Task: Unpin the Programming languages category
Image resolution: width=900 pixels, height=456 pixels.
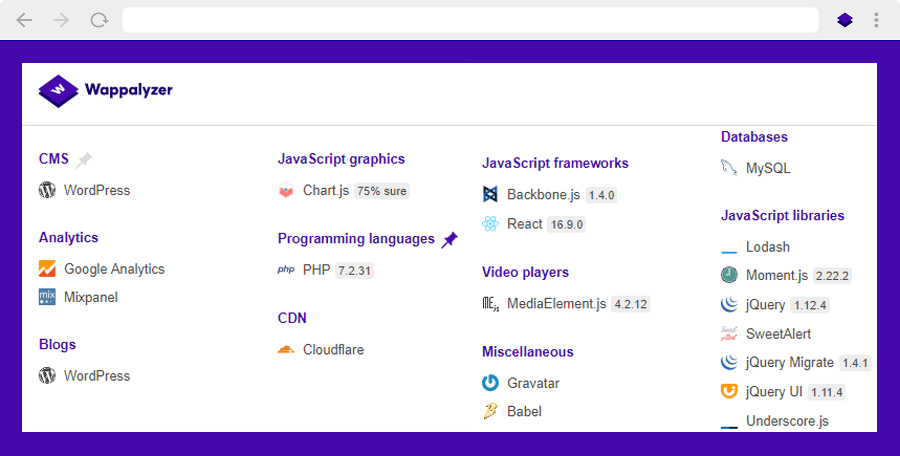Action: 449,240
